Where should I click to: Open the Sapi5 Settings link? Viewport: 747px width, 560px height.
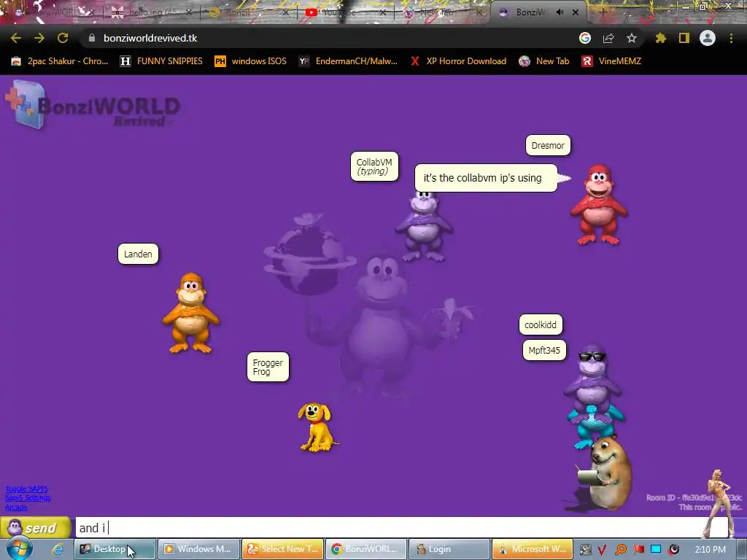click(x=28, y=498)
